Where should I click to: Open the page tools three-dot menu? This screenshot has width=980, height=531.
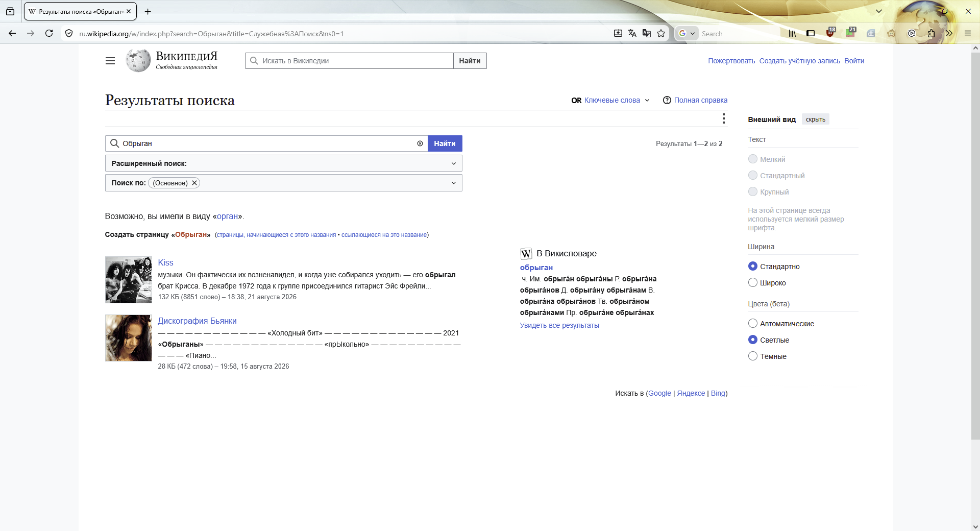(723, 118)
